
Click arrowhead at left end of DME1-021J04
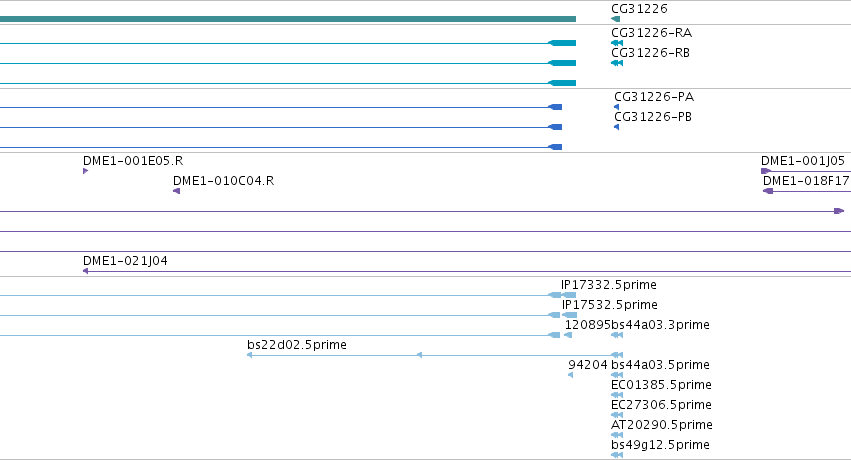coord(85,271)
